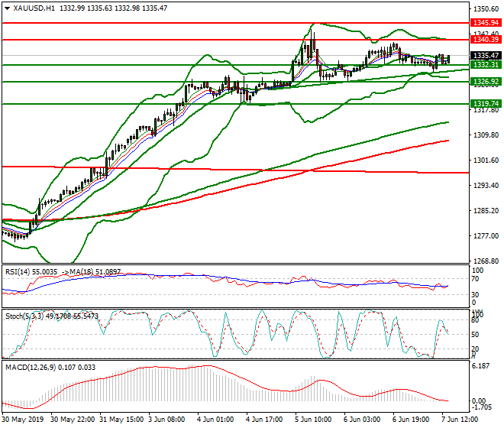Select the MACD scale value -1.705
Screen dimensions: 504x428
click(482, 407)
